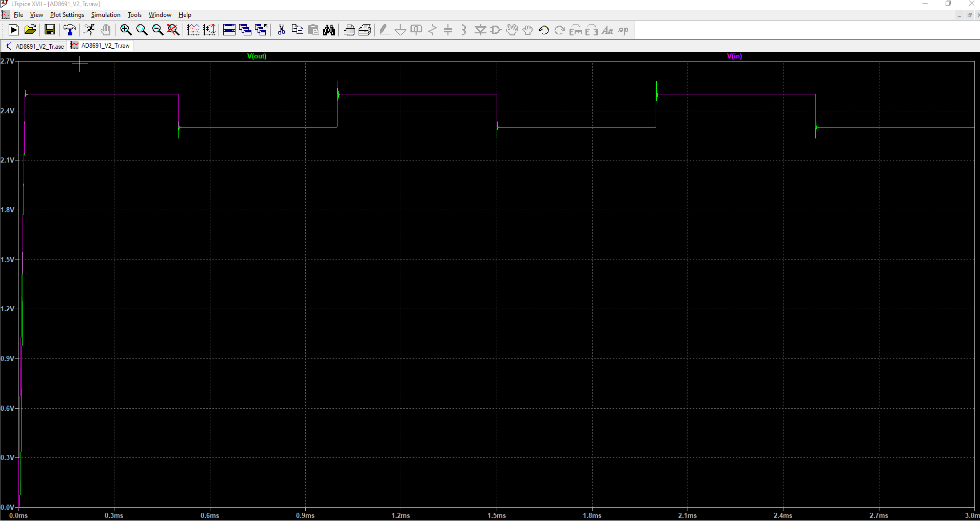
Task: Click the Text 'Aa' toolbar icon
Action: pos(607,30)
